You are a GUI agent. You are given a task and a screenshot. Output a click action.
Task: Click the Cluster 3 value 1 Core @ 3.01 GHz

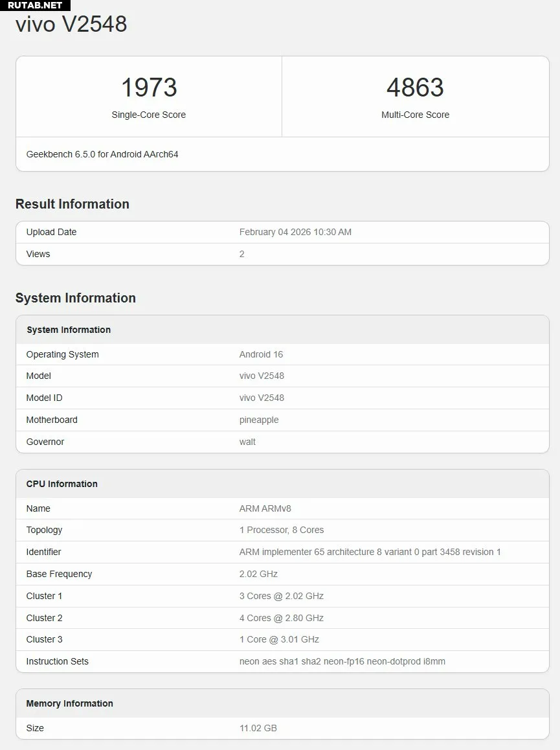279,639
